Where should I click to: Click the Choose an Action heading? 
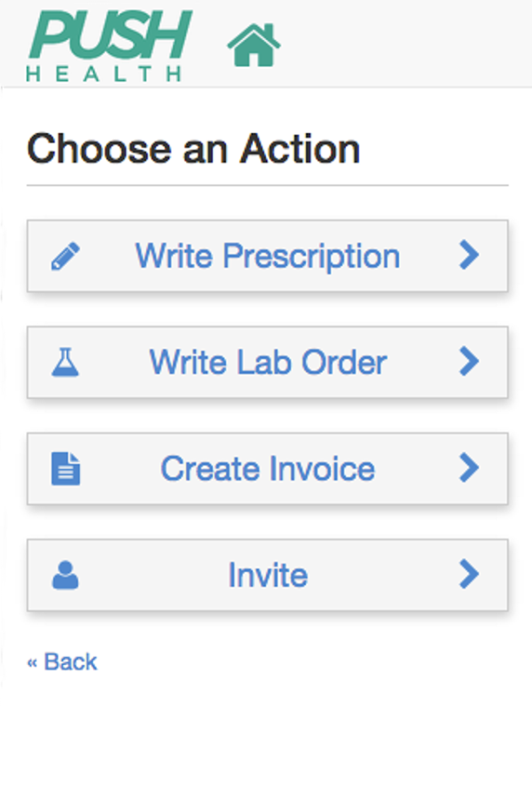193,149
